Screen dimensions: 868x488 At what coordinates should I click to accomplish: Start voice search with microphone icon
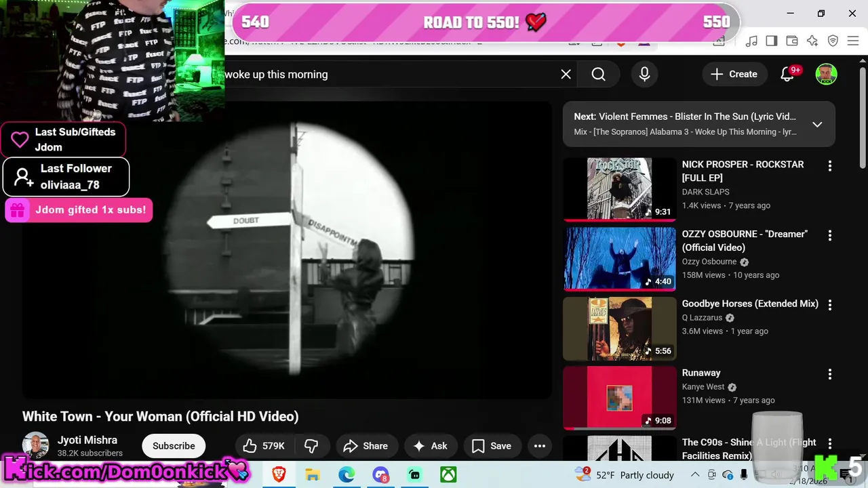[645, 75]
